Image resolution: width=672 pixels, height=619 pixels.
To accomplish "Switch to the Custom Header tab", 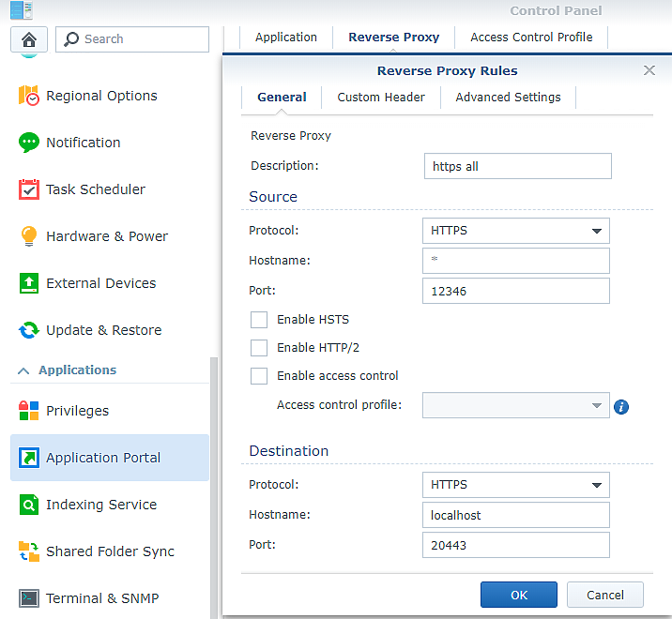I will click(x=381, y=98).
